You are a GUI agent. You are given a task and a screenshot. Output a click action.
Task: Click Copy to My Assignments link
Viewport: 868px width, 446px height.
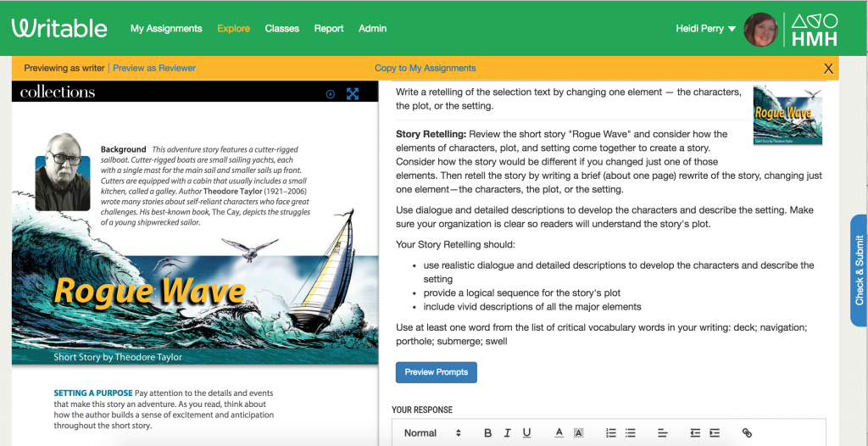(x=426, y=68)
